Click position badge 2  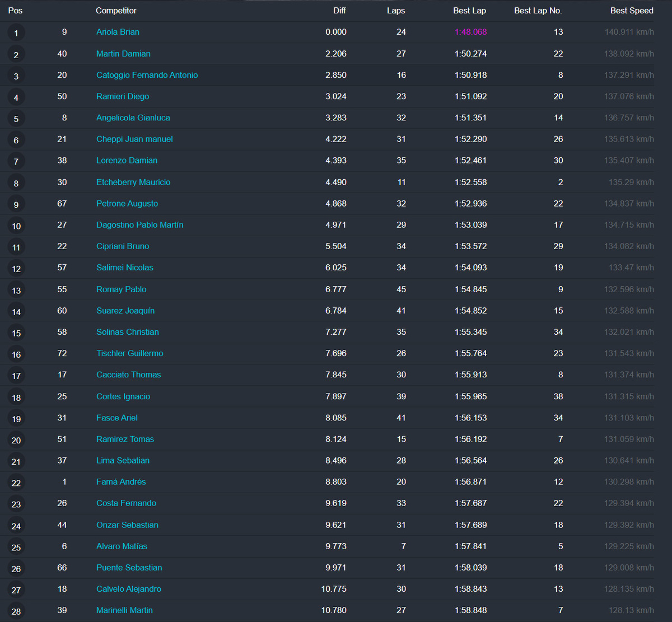coord(16,55)
